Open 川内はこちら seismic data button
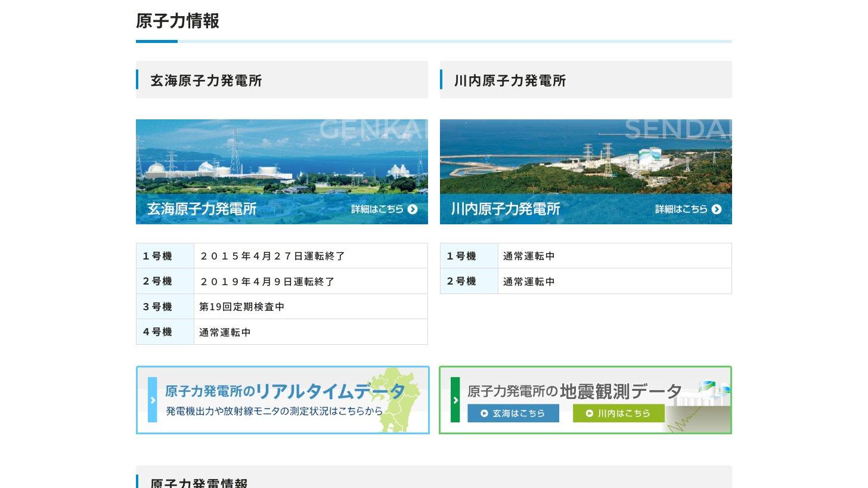Image resolution: width=868 pixels, height=488 pixels. click(619, 413)
